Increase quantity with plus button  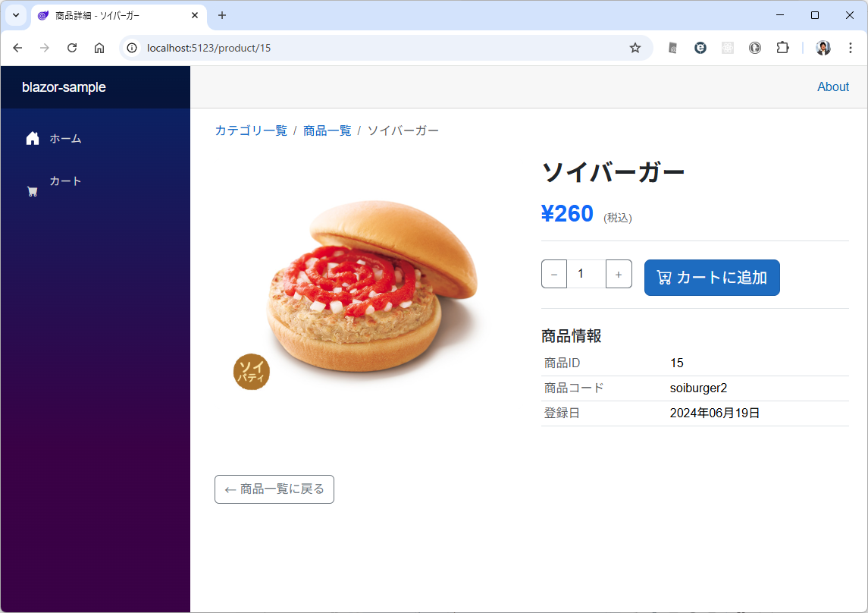tap(619, 274)
